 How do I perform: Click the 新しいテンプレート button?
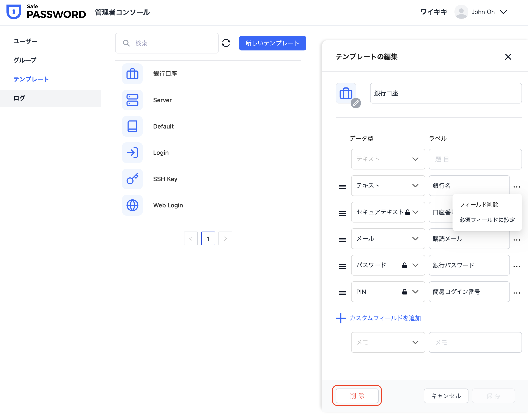pos(272,43)
